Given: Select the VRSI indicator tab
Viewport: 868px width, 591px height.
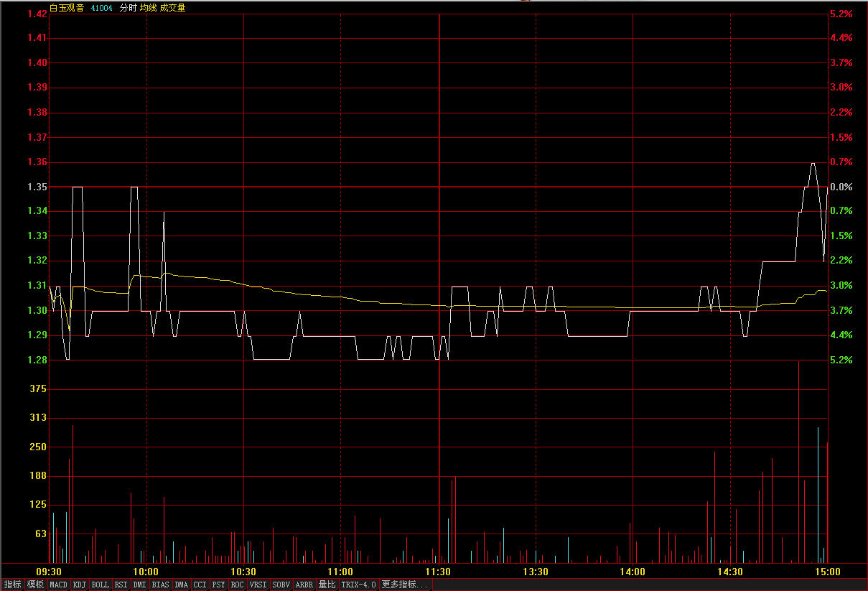Looking at the screenshot, I should coord(258,585).
